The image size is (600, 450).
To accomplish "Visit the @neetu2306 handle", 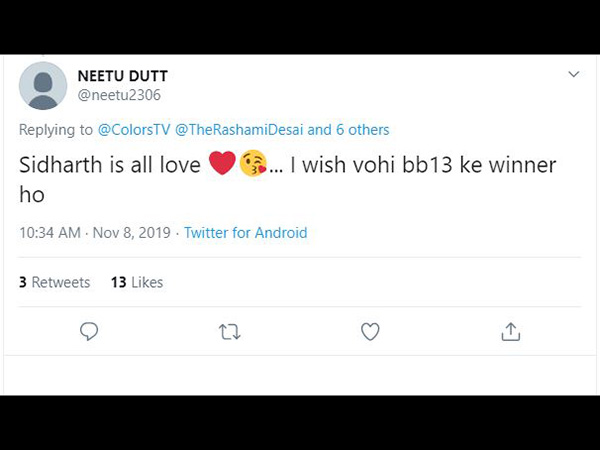I will pos(119,95).
